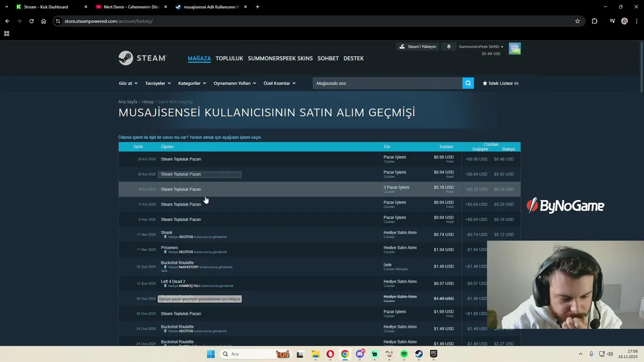This screenshot has height=362, width=644.
Task: Go to Ana Sayfa breadcrumb
Action: point(128,102)
